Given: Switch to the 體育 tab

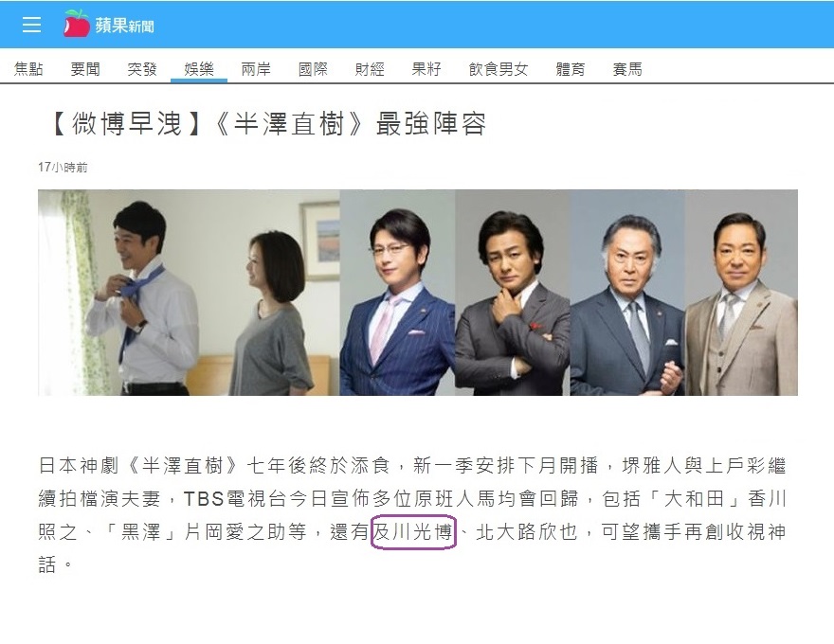Looking at the screenshot, I should (x=571, y=69).
